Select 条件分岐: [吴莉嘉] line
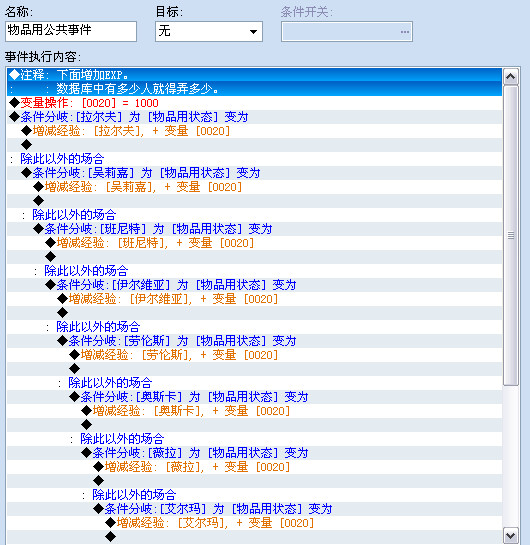Viewport: 530px width, 545px height. point(255,173)
